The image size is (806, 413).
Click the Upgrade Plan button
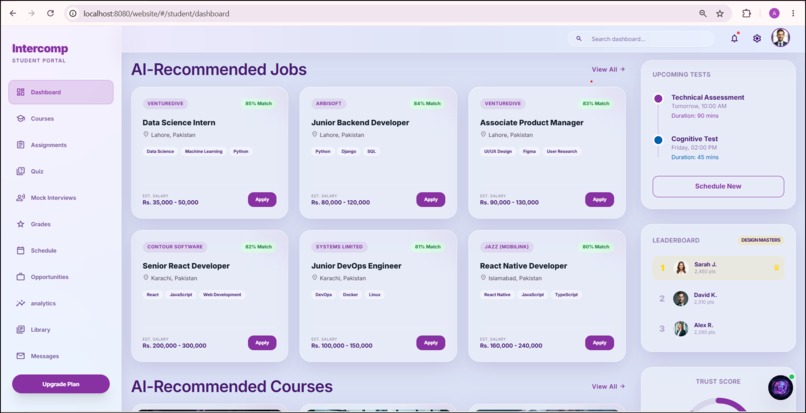pos(61,384)
